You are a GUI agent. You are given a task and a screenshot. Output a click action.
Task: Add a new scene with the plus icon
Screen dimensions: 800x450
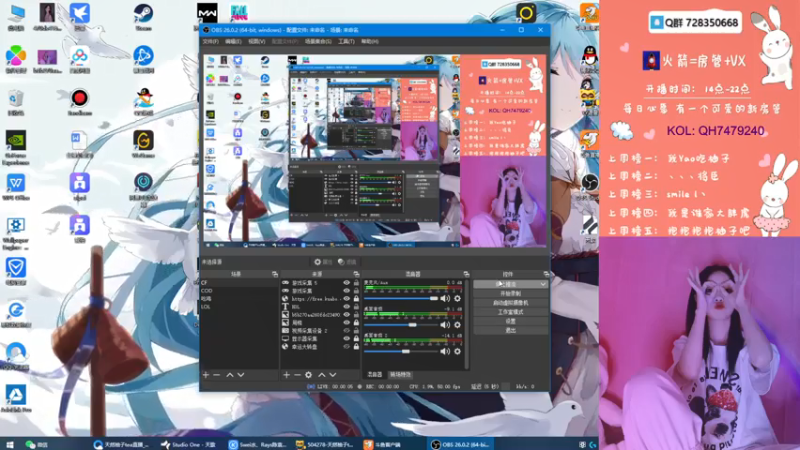pos(206,375)
